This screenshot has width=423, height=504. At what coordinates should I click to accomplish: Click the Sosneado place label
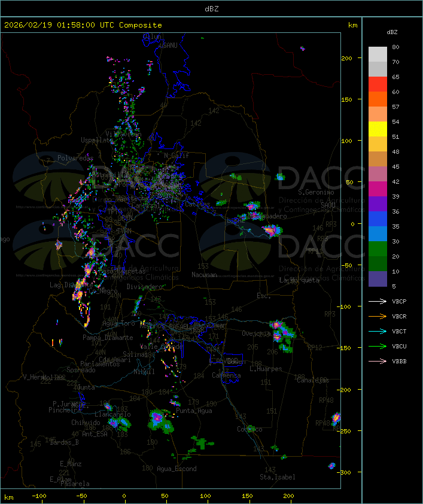point(81,370)
